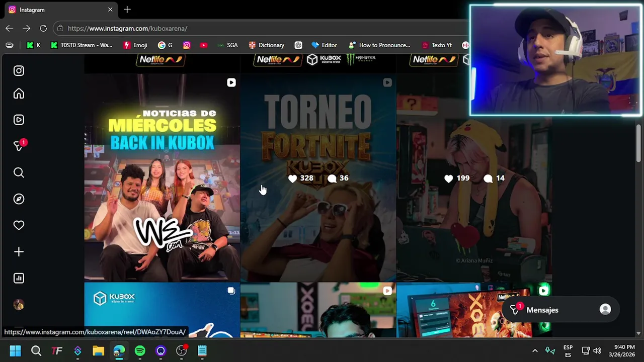Image resolution: width=644 pixels, height=362 pixels.
Task: Open Windows Start menu
Action: [15, 350]
